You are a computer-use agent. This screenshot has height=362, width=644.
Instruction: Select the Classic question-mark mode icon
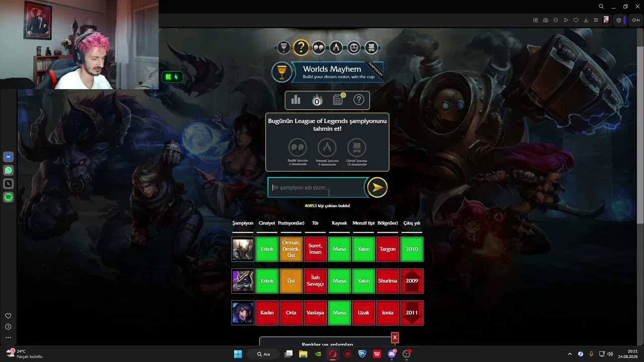301,48
